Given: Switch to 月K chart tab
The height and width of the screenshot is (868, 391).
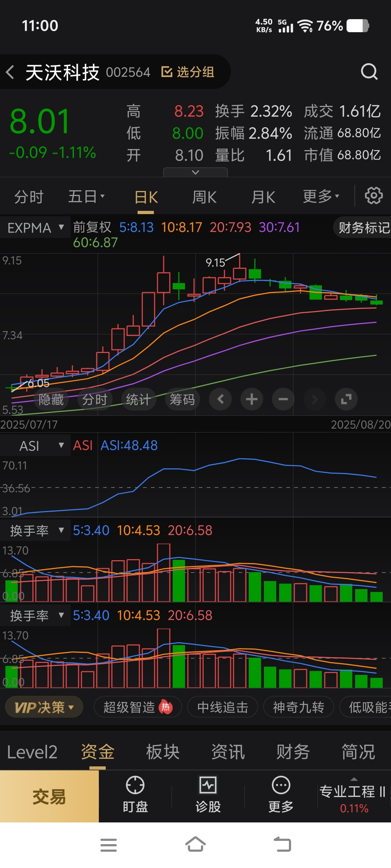Looking at the screenshot, I should pos(263,197).
